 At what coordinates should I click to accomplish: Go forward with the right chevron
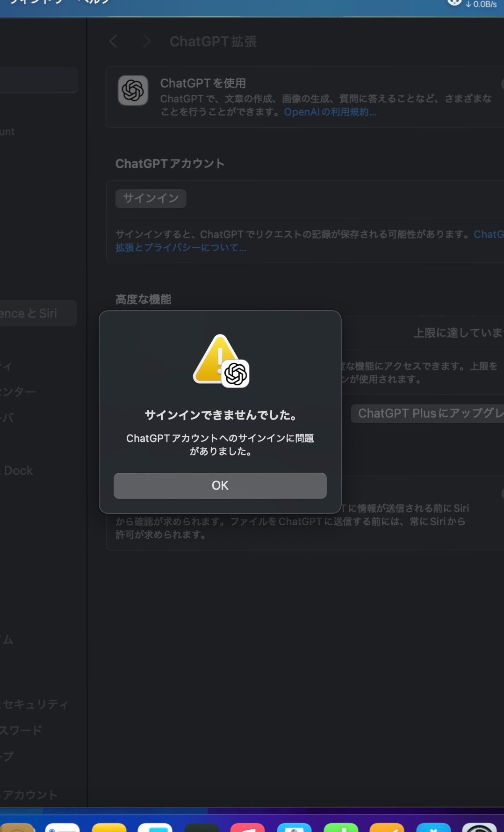pos(147,42)
